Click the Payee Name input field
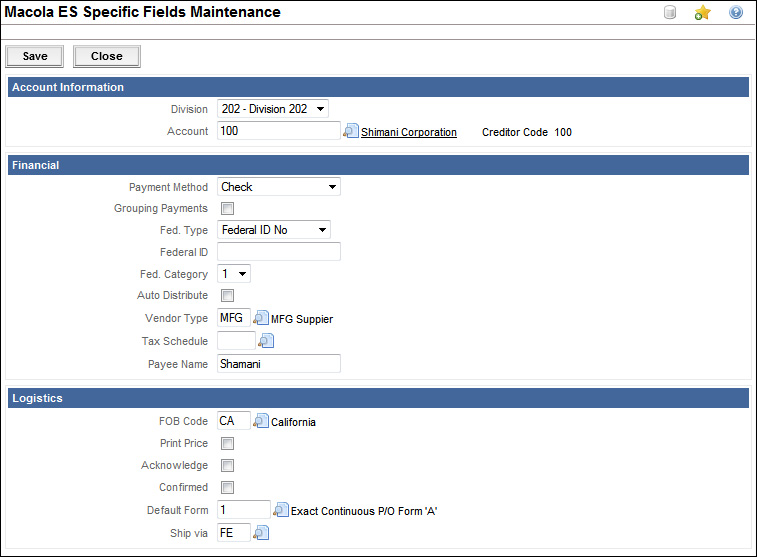This screenshot has height=557, width=757. click(279, 364)
